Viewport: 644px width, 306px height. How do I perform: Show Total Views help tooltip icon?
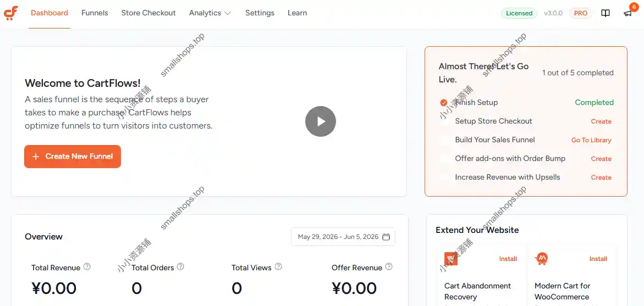pyautogui.click(x=278, y=266)
